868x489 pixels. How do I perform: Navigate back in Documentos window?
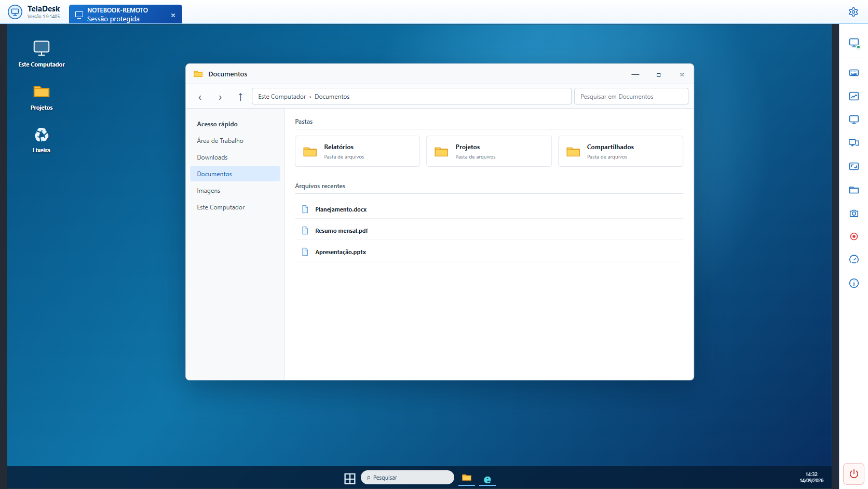(x=200, y=97)
